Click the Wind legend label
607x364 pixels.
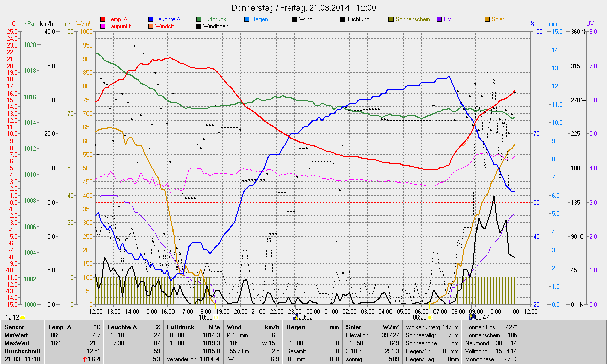point(306,19)
